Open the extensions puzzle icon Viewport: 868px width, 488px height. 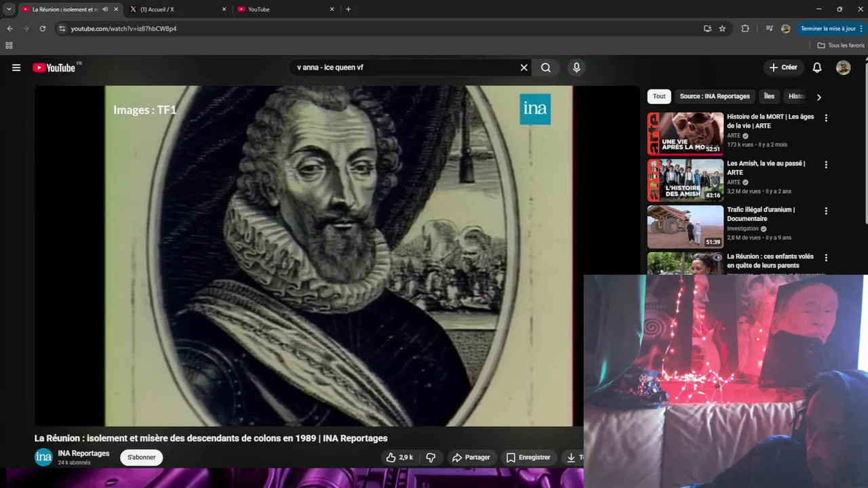click(745, 28)
